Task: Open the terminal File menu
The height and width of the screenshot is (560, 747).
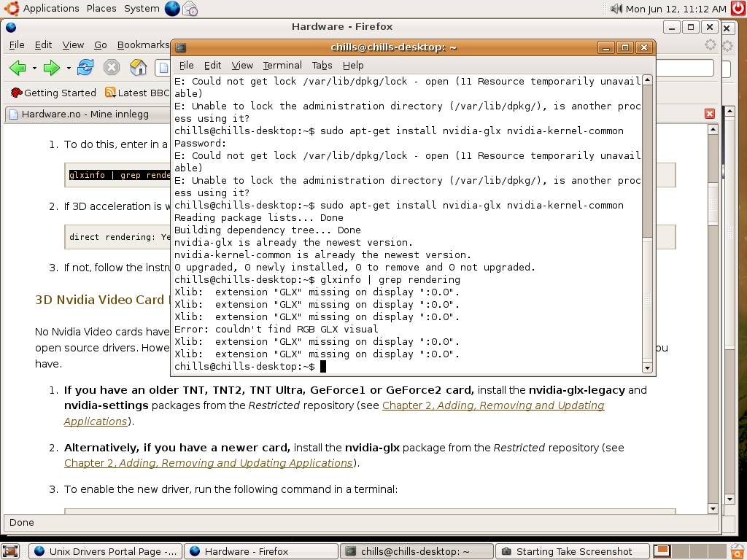Action: click(186, 65)
